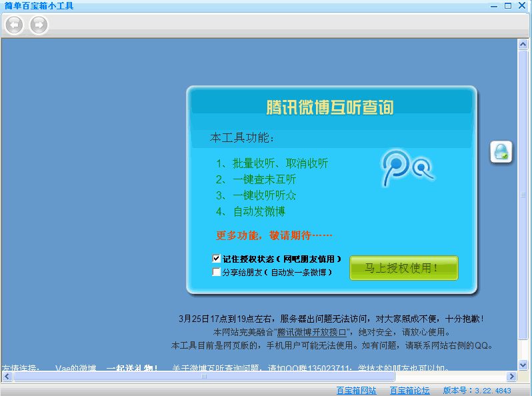Viewport: 532px width, 396px height.
Task: Click the vertical scrollbar up arrow
Action: point(523,45)
